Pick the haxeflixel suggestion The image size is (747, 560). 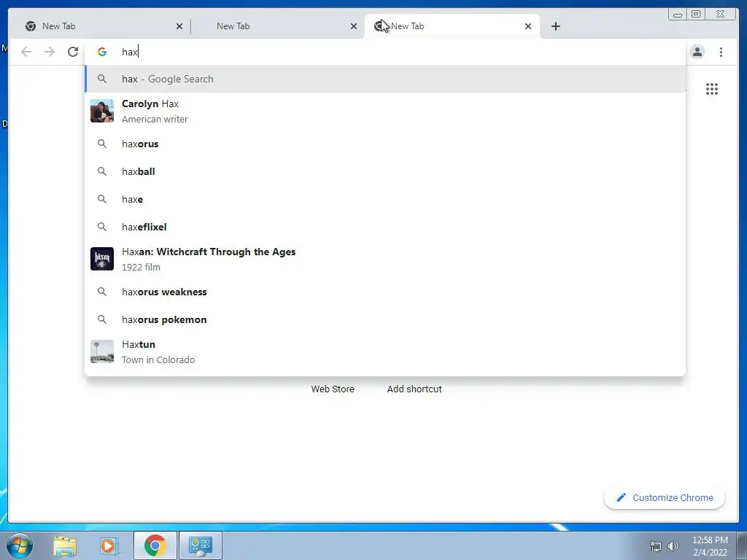385,227
